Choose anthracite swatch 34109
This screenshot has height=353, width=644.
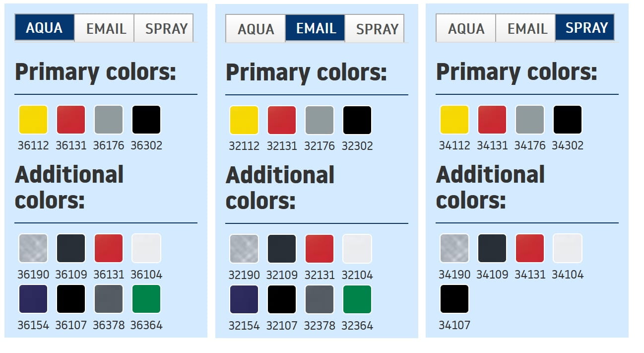pyautogui.click(x=492, y=248)
